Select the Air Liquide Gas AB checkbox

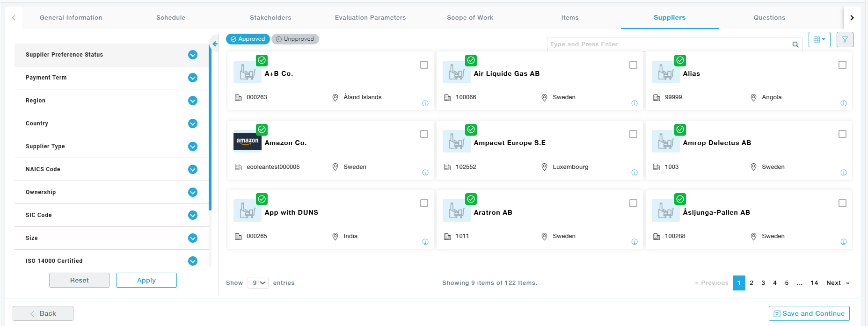(x=633, y=65)
